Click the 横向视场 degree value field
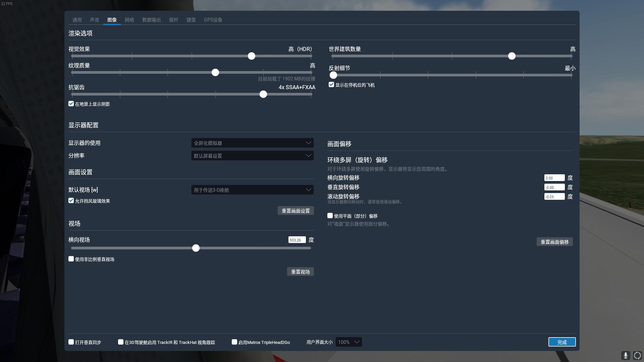The height and width of the screenshot is (362, 644). [297, 240]
